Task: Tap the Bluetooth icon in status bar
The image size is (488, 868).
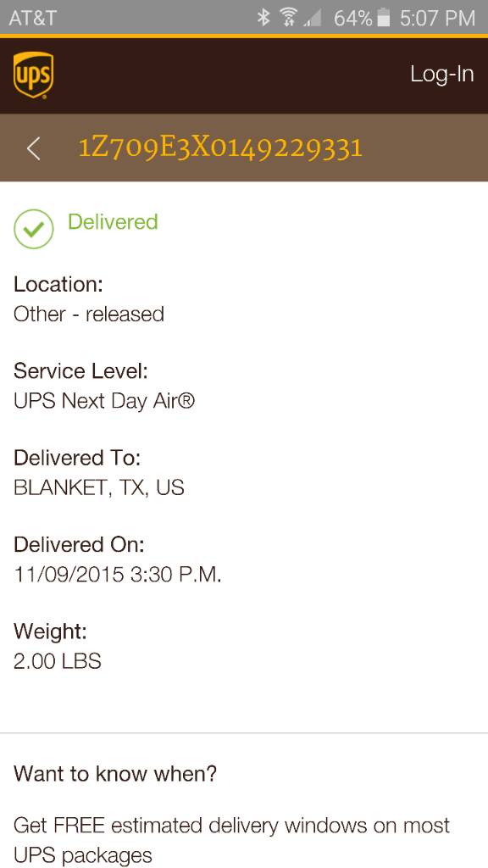Action: coord(263,18)
